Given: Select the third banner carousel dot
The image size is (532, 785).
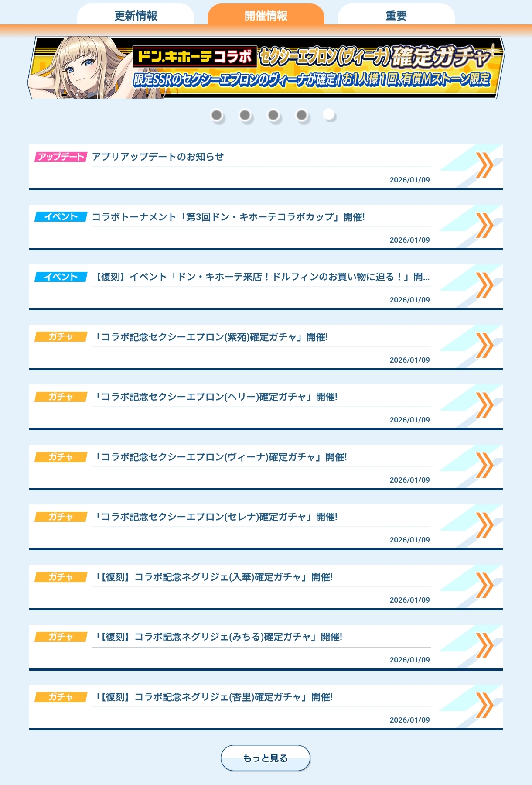Looking at the screenshot, I should (273, 115).
